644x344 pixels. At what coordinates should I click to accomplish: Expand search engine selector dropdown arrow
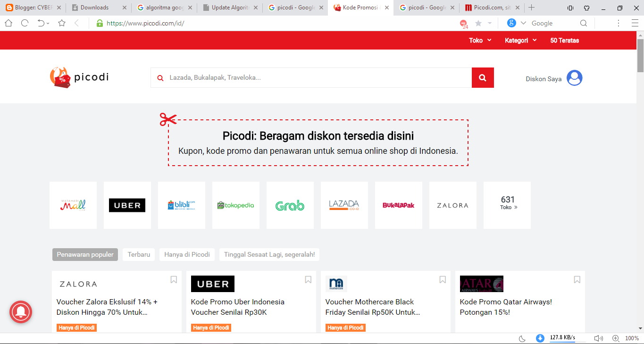coord(523,23)
